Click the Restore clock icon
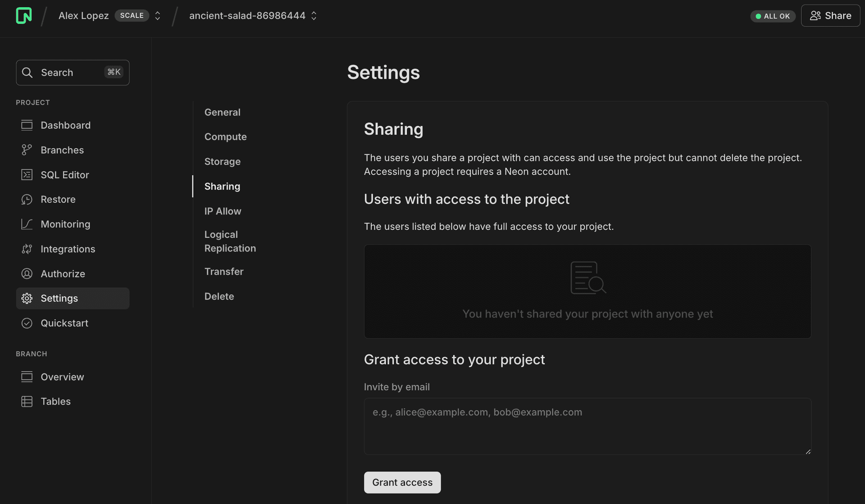Screen dimensions: 865x504 point(27,199)
